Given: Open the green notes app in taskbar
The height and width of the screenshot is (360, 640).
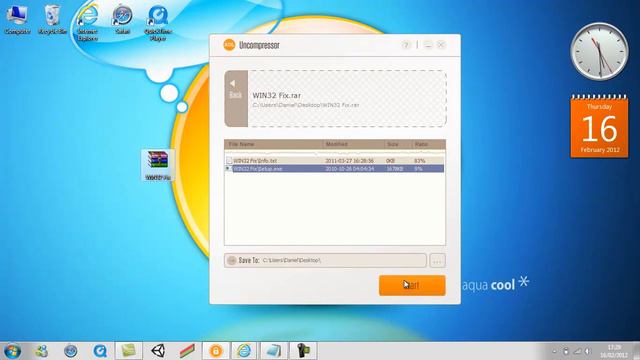Looking at the screenshot, I should [x=129, y=351].
